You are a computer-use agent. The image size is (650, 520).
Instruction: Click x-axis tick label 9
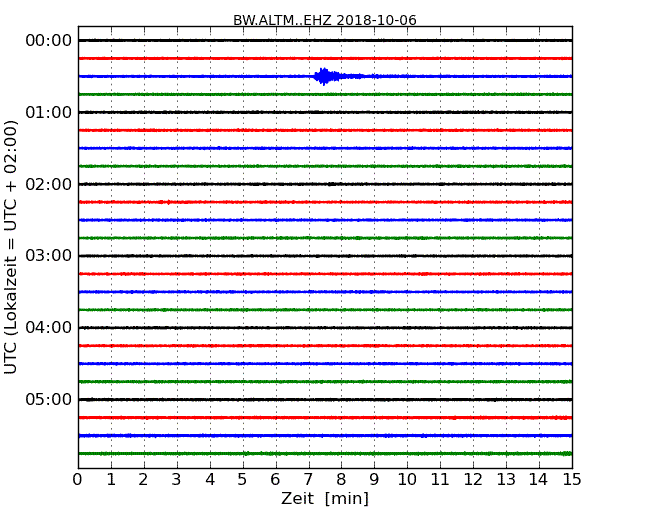[x=374, y=480]
